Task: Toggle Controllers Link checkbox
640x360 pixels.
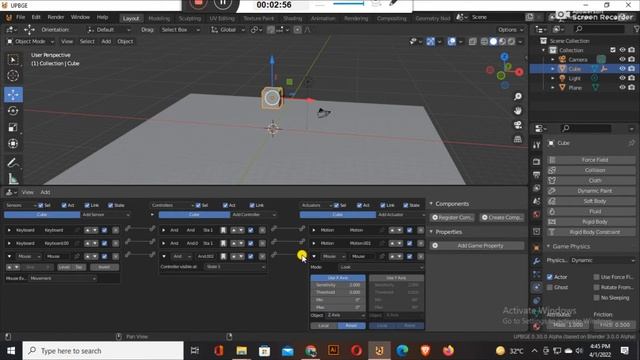Action: coord(251,205)
